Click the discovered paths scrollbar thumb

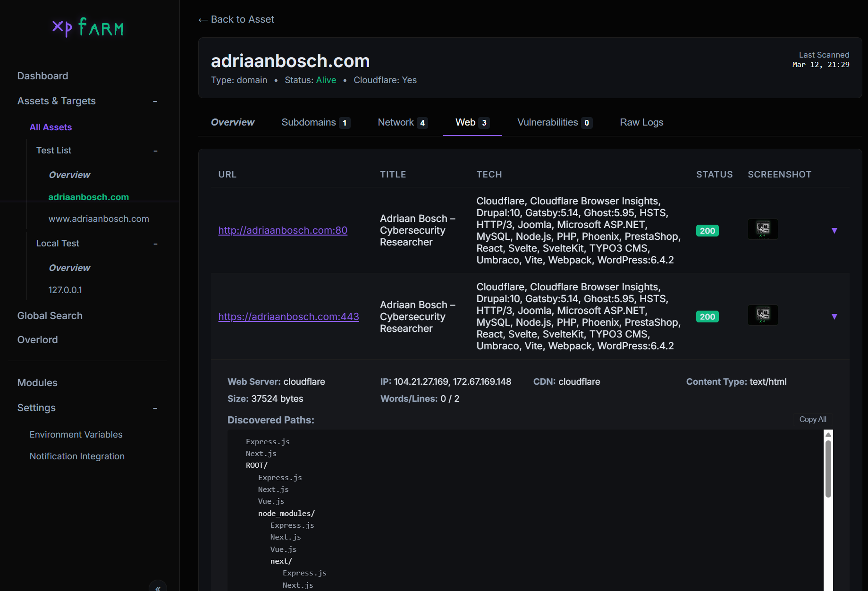(x=828, y=468)
